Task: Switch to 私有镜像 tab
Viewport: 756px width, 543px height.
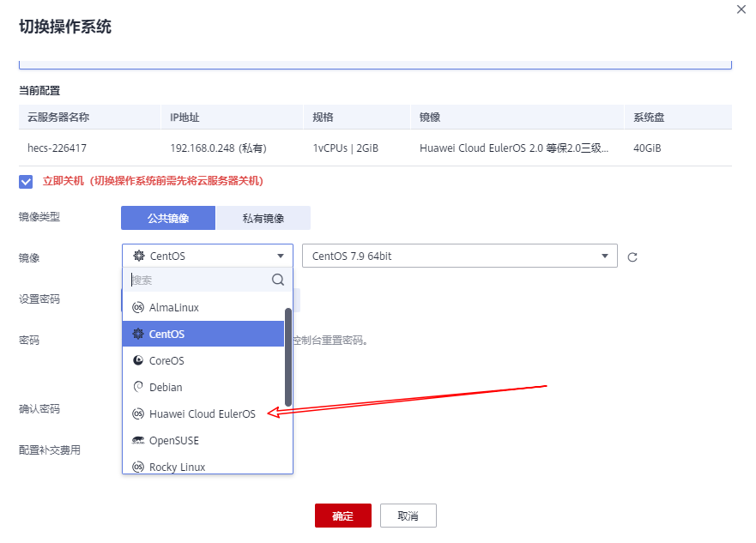Action: click(263, 218)
